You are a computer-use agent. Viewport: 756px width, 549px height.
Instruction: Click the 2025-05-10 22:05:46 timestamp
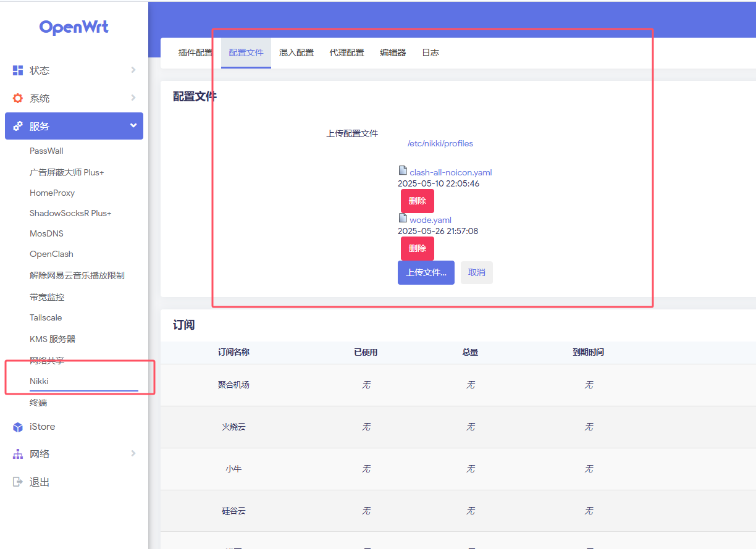(439, 183)
